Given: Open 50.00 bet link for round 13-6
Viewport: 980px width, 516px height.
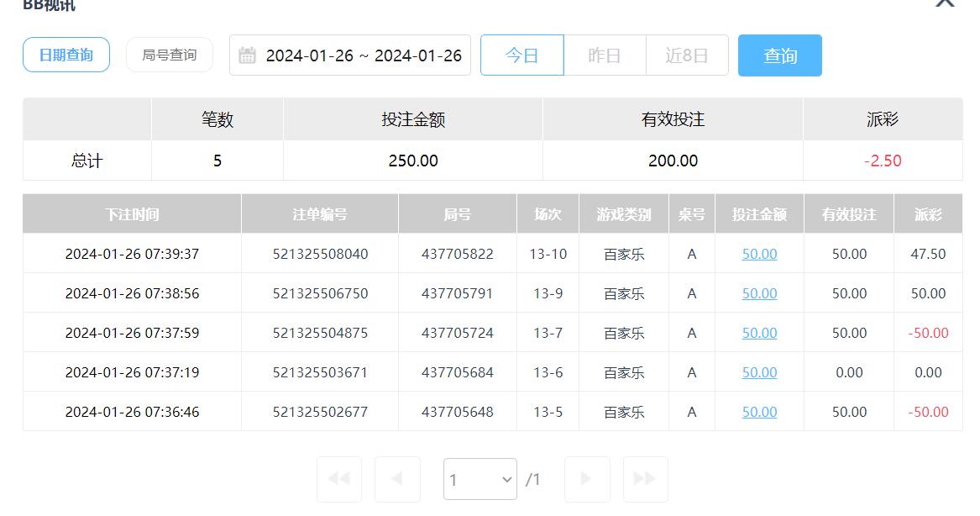Looking at the screenshot, I should coord(759,372).
